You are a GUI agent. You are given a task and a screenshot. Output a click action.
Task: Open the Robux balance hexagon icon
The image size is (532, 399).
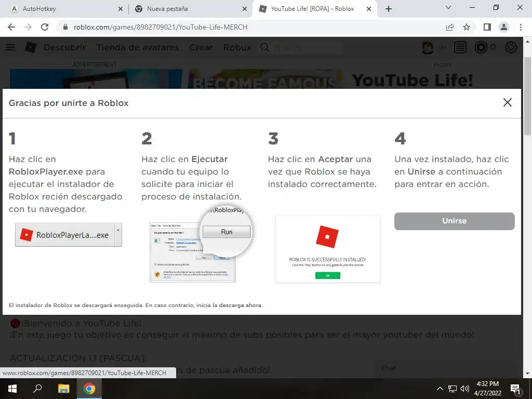pos(481,47)
